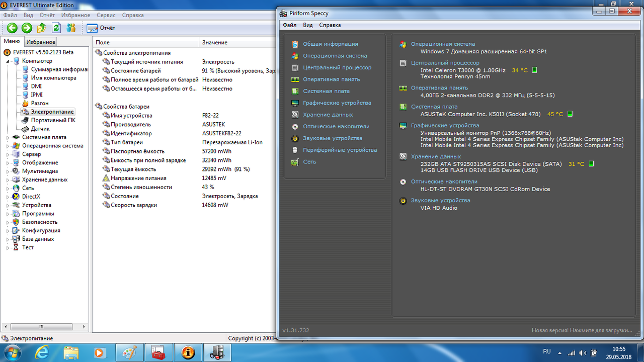The height and width of the screenshot is (362, 644).
Task: Click the green Forward arrow in EVEREST toolbar
Action: [x=27, y=28]
